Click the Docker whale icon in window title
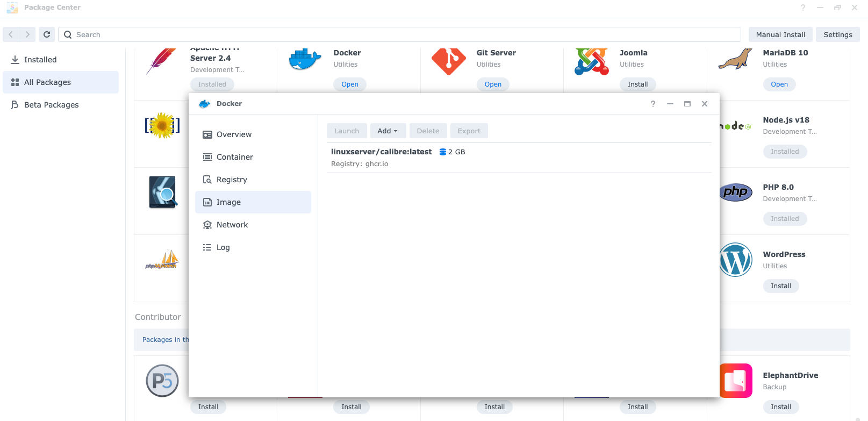 pos(204,104)
